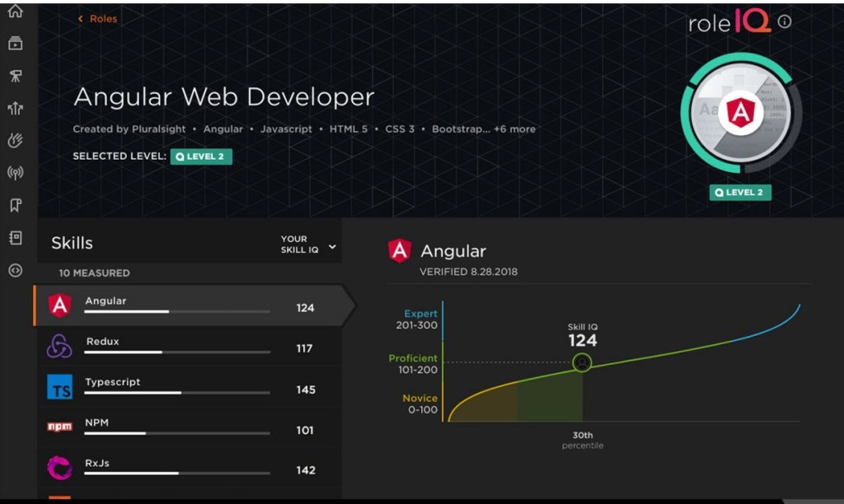The image size is (844, 504).
Task: Click the Level 2 badge beside Selected Level
Action: (x=201, y=156)
